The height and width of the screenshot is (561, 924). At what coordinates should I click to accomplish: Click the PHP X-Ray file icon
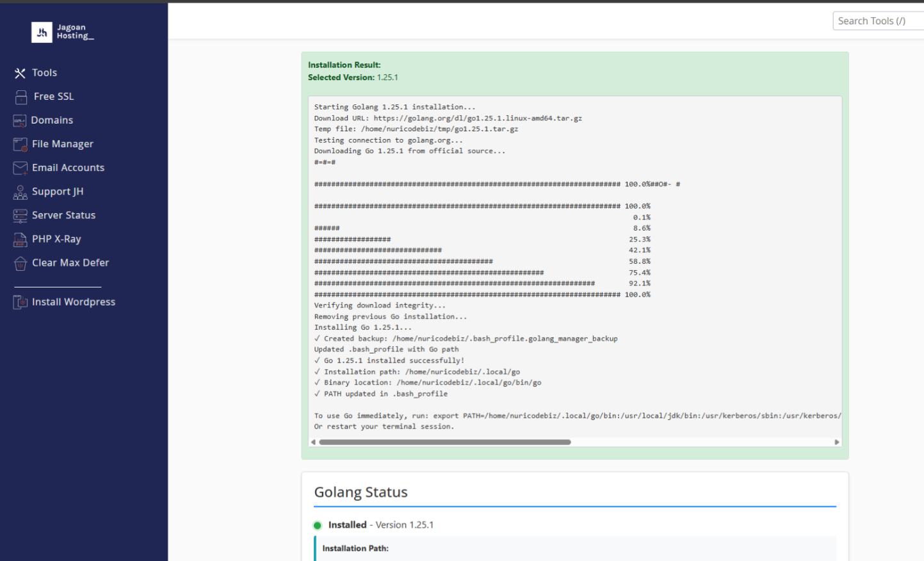[x=20, y=240]
